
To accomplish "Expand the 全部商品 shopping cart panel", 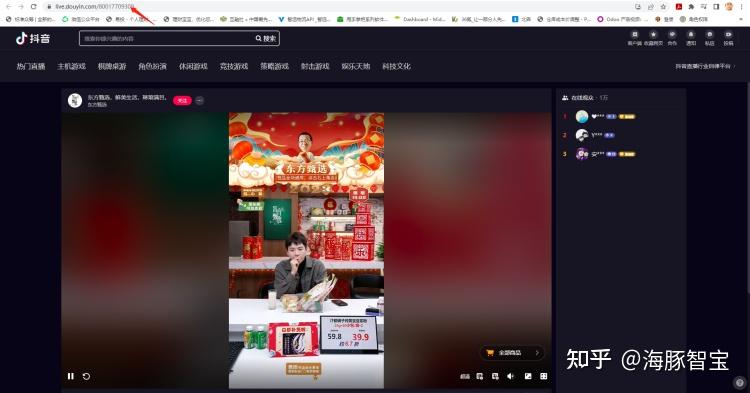I will point(512,353).
